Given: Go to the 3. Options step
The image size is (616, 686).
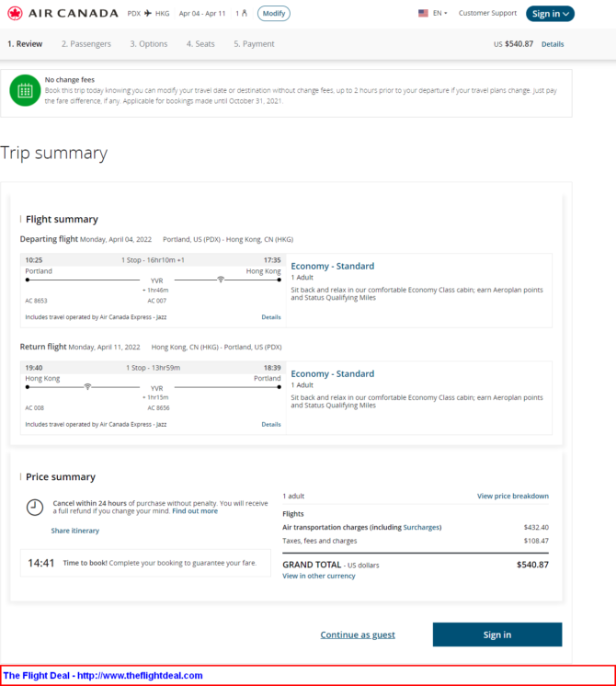Looking at the screenshot, I should point(149,44).
